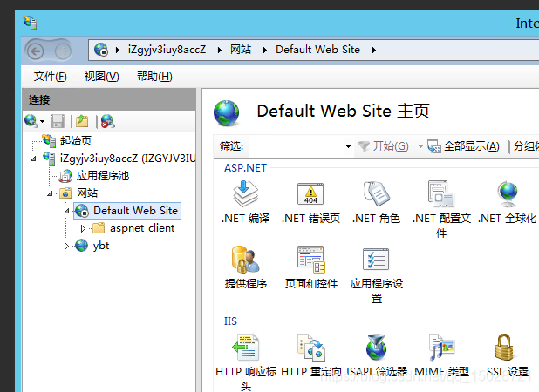Click the up folder toolbar icon

tap(82, 121)
